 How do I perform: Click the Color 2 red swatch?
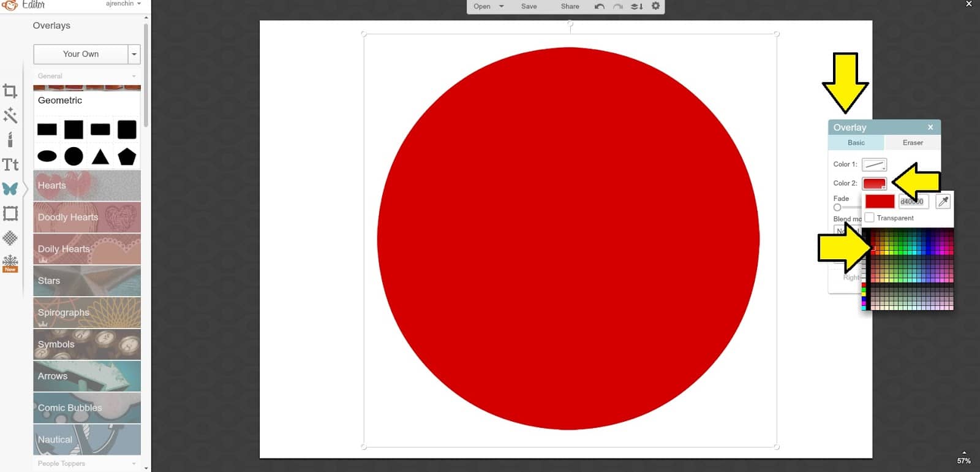tap(873, 183)
